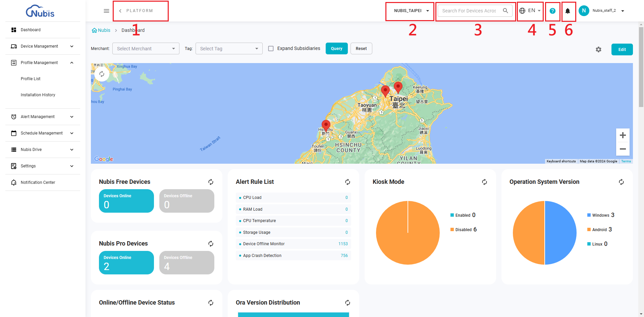Click the Edit button
This screenshot has height=317, width=644.
[x=622, y=50]
